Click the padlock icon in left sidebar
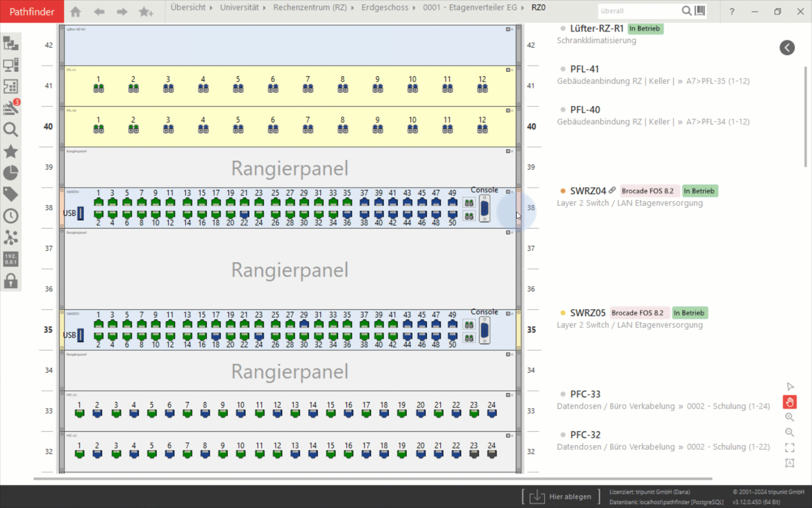 point(10,281)
